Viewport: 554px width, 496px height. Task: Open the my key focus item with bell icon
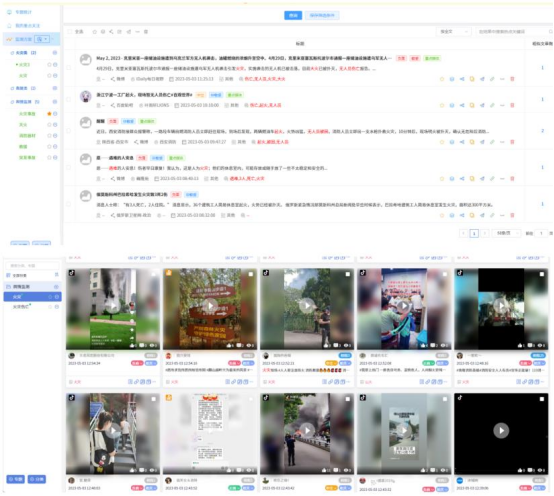pyautogui.click(x=24, y=26)
